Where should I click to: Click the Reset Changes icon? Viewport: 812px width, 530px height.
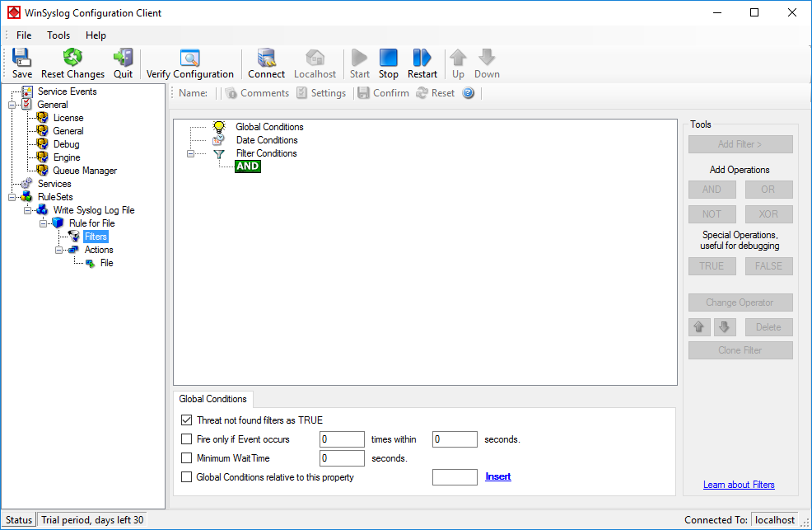(x=72, y=58)
